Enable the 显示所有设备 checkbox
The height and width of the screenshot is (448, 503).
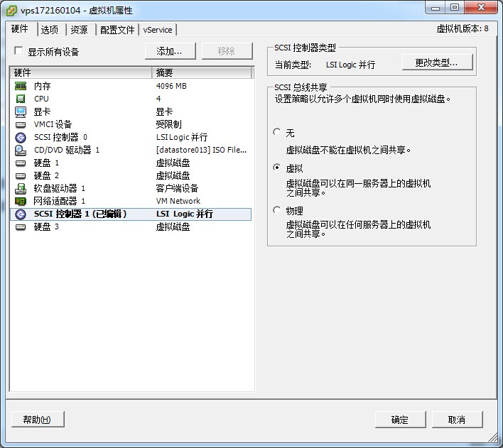pyautogui.click(x=18, y=51)
